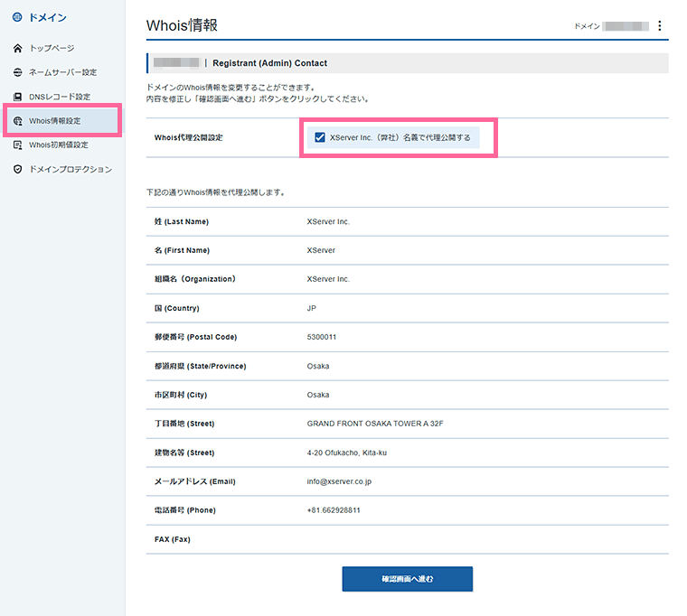Click the Whois代理公開設定 label
This screenshot has height=616, width=687.
pyautogui.click(x=188, y=137)
